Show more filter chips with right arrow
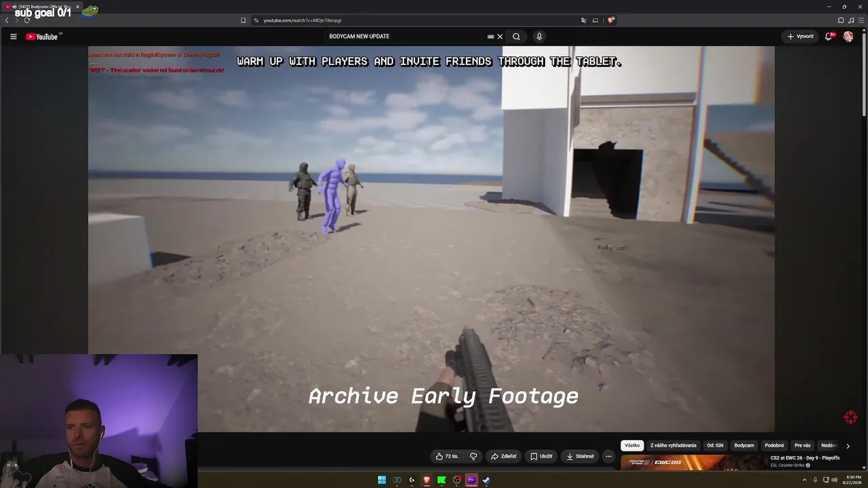This screenshot has height=488, width=868. coord(848,446)
